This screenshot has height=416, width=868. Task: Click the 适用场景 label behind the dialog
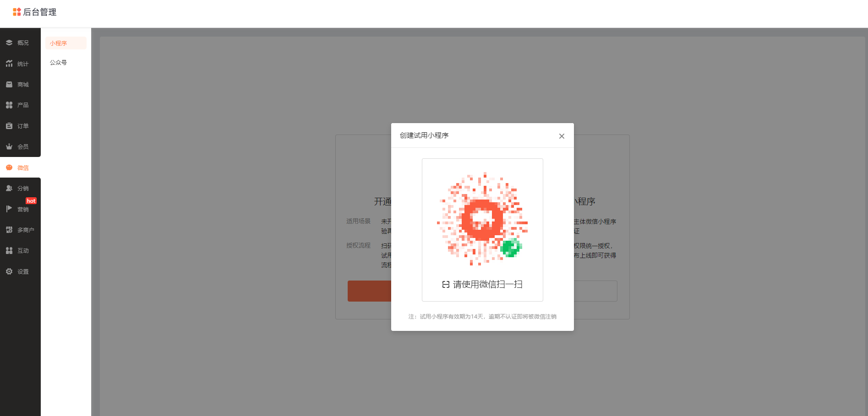point(358,221)
